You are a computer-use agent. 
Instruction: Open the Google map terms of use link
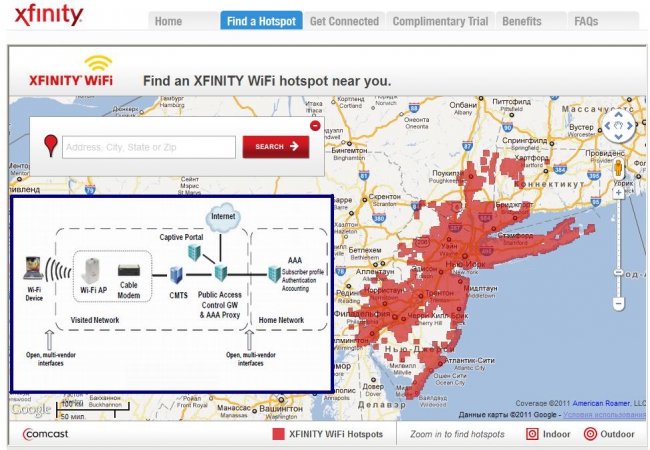(604, 415)
